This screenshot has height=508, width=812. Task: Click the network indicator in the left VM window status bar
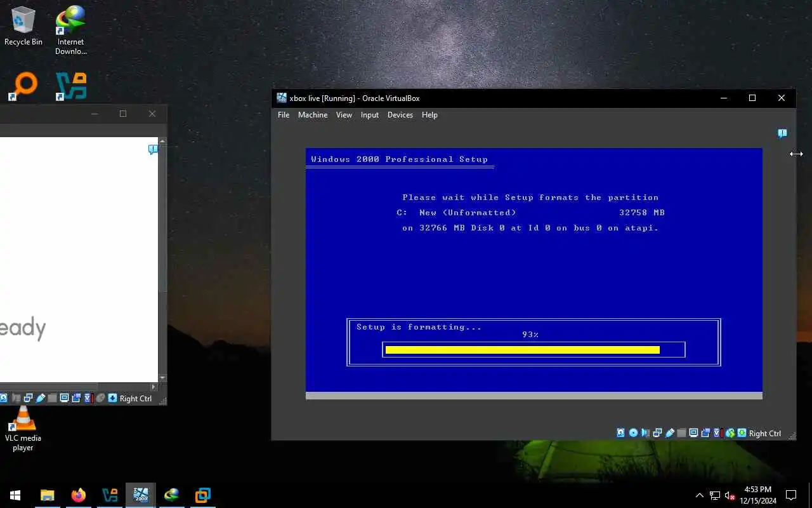tap(28, 398)
